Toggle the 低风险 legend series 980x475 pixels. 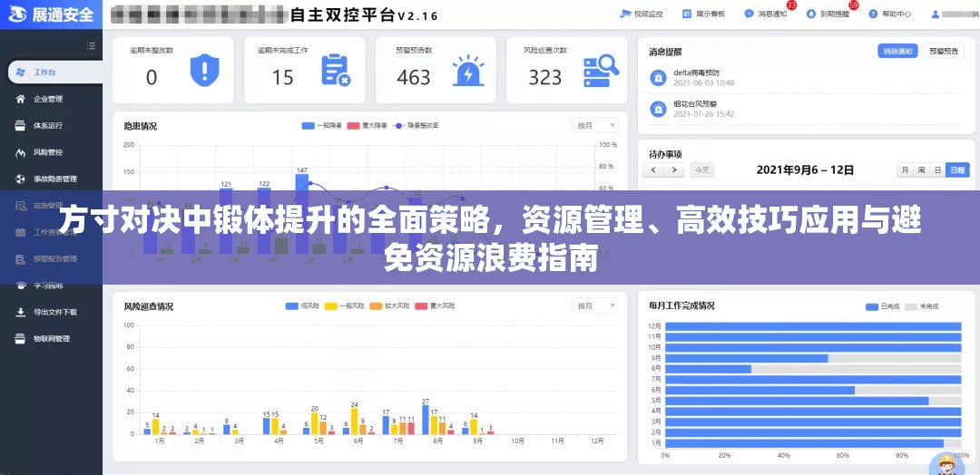tap(303, 305)
